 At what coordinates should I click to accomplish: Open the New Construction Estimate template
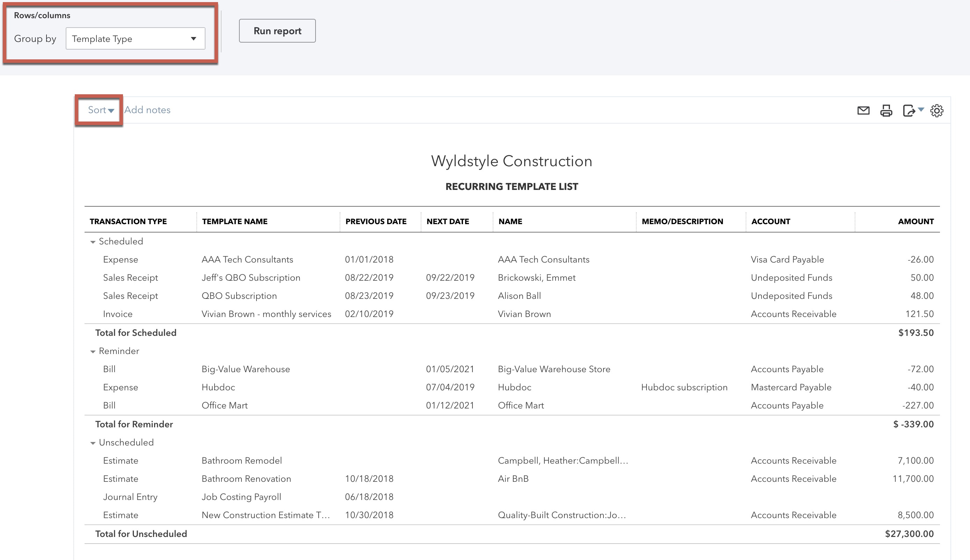tap(266, 515)
